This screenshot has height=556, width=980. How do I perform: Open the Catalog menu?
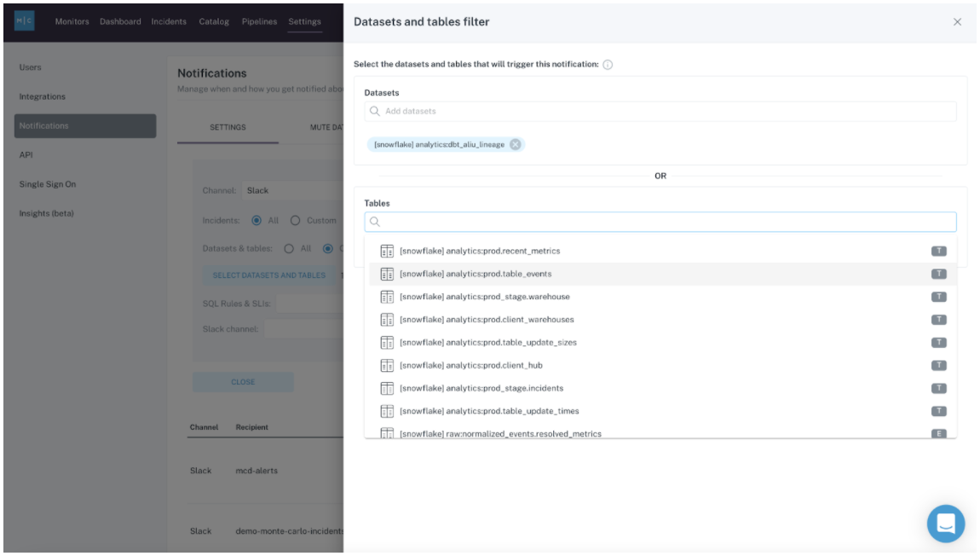click(214, 21)
